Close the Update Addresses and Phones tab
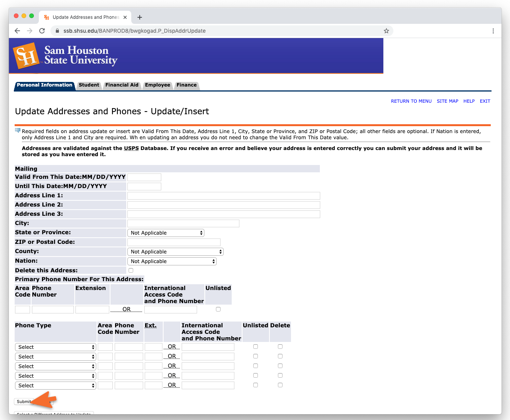This screenshot has height=420, width=510. click(125, 17)
